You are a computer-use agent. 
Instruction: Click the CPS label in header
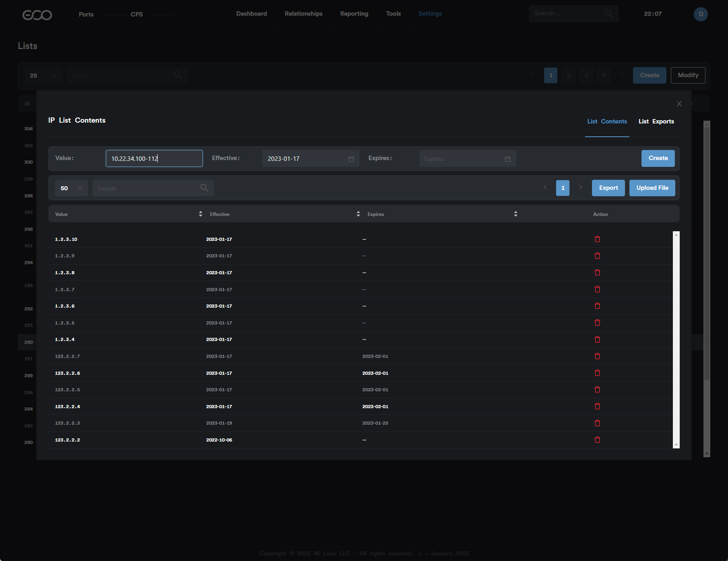tap(137, 14)
